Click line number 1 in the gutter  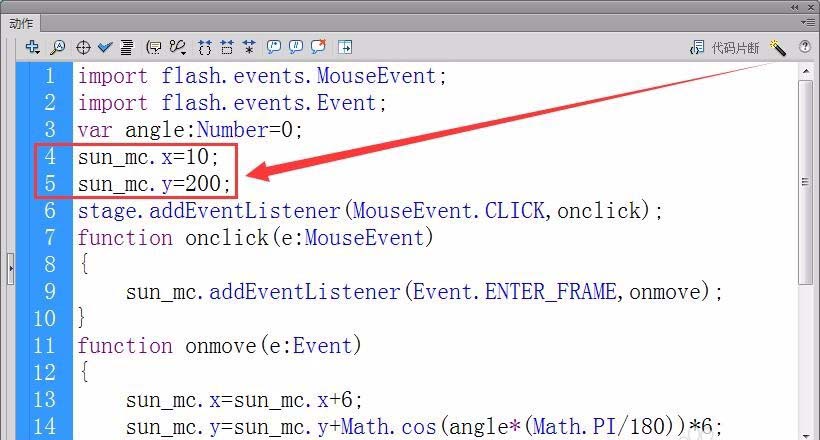point(50,76)
